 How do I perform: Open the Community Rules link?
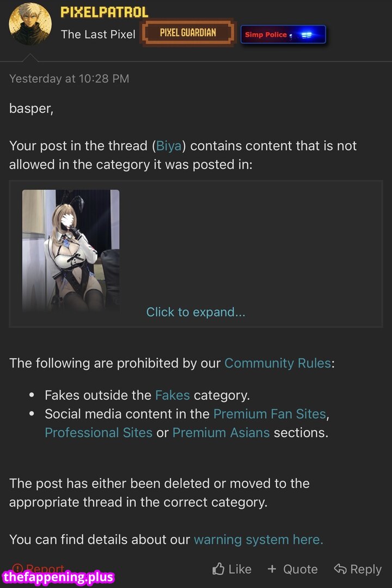click(278, 363)
